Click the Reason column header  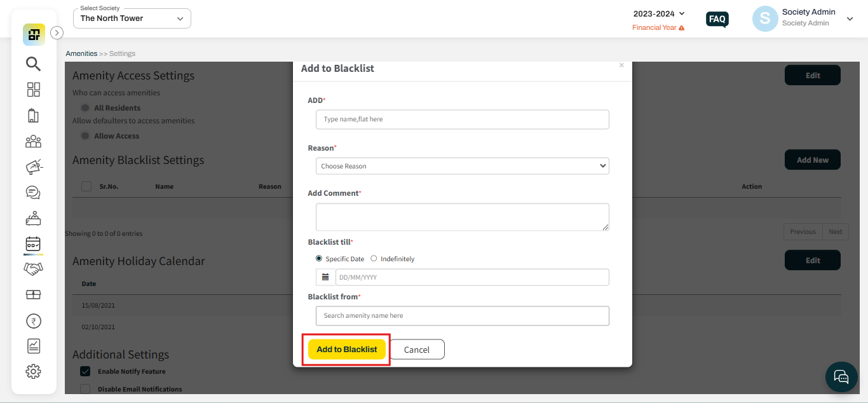(269, 186)
